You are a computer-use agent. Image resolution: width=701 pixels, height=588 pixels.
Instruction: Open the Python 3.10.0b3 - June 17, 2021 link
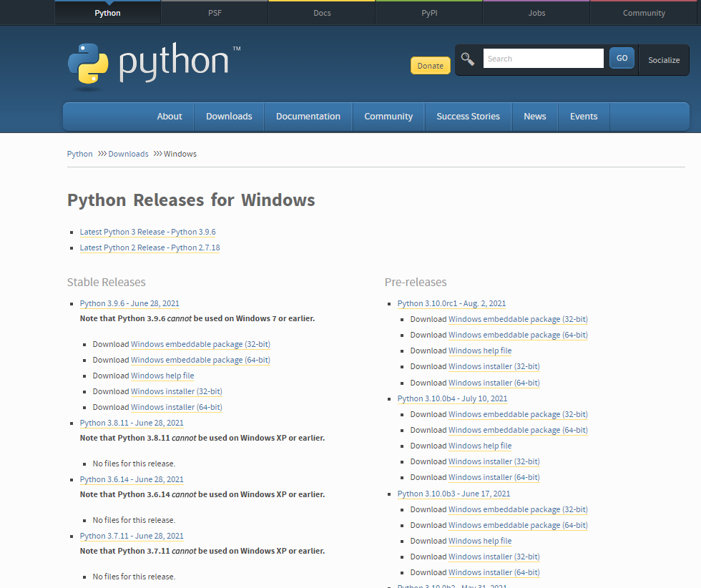454,494
